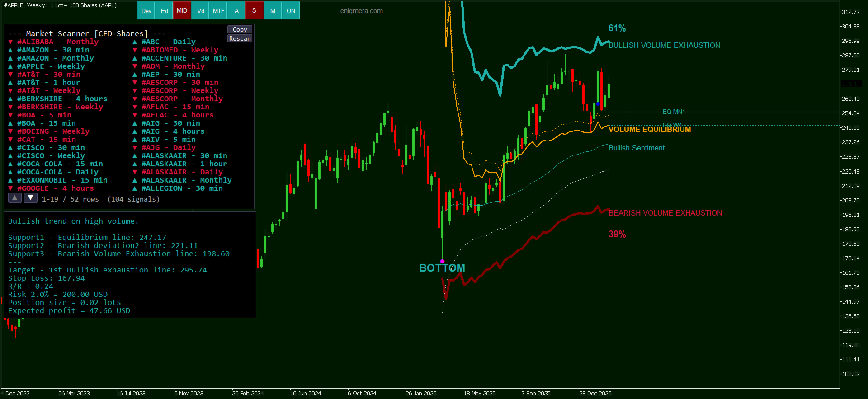Select scanner row #ALLEGION - 30 min
Viewport: 868px width, 399px height.
pos(178,188)
